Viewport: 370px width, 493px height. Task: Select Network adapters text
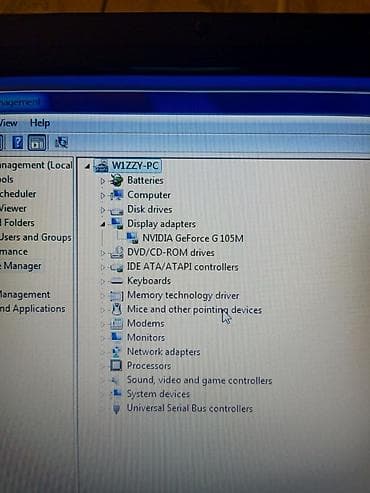pos(164,352)
